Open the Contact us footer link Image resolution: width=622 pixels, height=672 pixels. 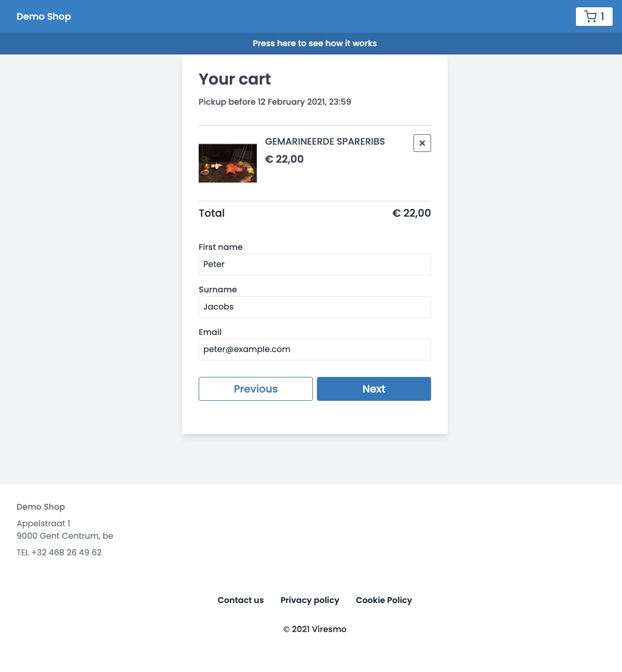tap(241, 600)
